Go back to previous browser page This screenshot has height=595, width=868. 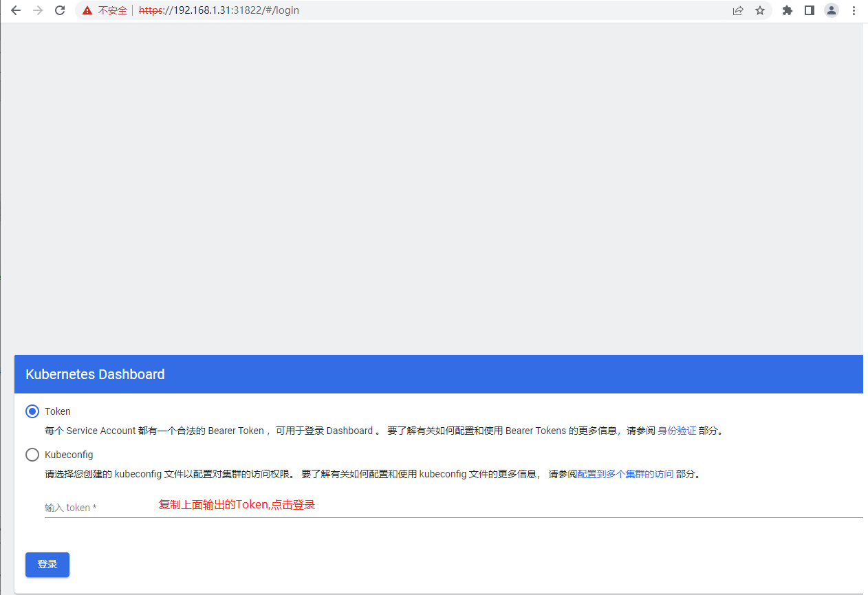coord(16,10)
